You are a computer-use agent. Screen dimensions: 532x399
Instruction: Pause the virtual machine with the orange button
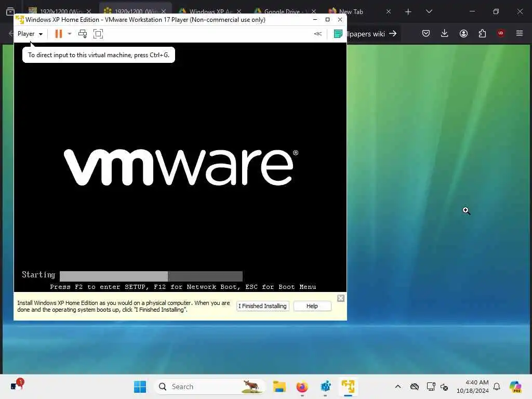pyautogui.click(x=59, y=34)
